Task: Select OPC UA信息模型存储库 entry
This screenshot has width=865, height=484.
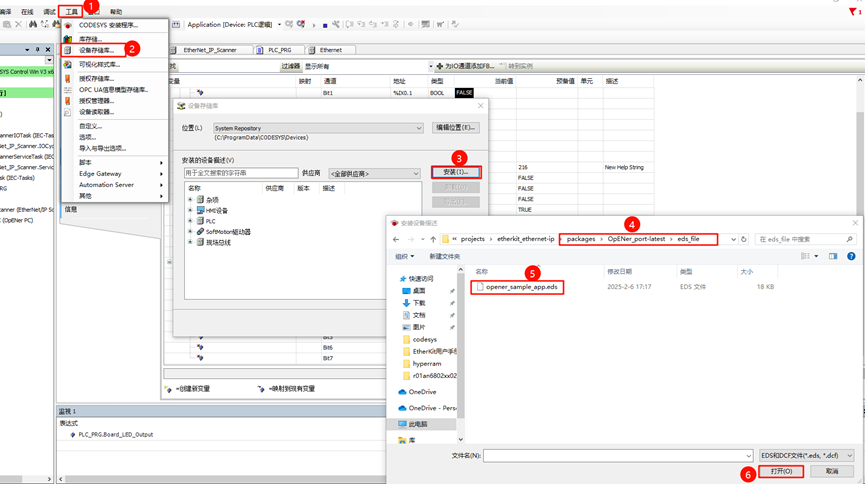Action: [x=113, y=89]
